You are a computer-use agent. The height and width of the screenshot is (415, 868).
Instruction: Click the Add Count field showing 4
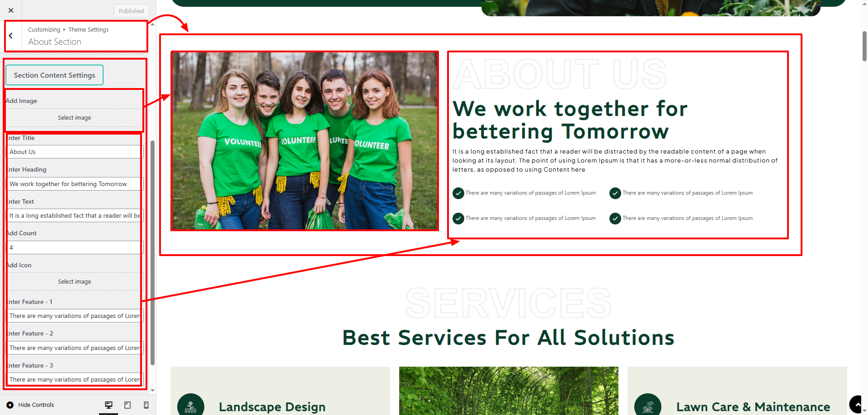[x=75, y=247]
